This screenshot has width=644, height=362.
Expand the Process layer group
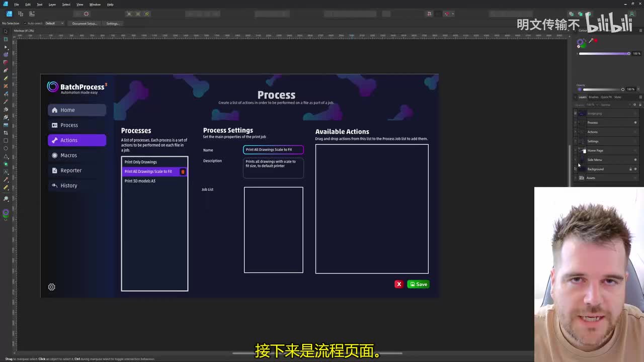point(575,123)
